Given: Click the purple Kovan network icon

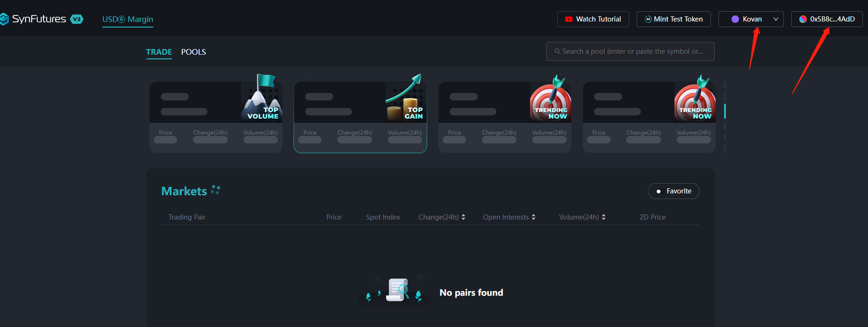Looking at the screenshot, I should point(735,19).
